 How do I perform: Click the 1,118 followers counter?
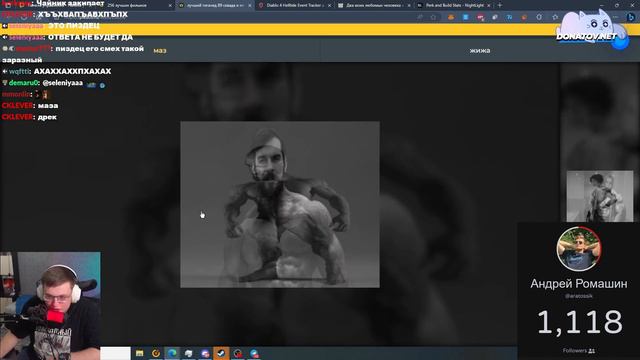580,322
